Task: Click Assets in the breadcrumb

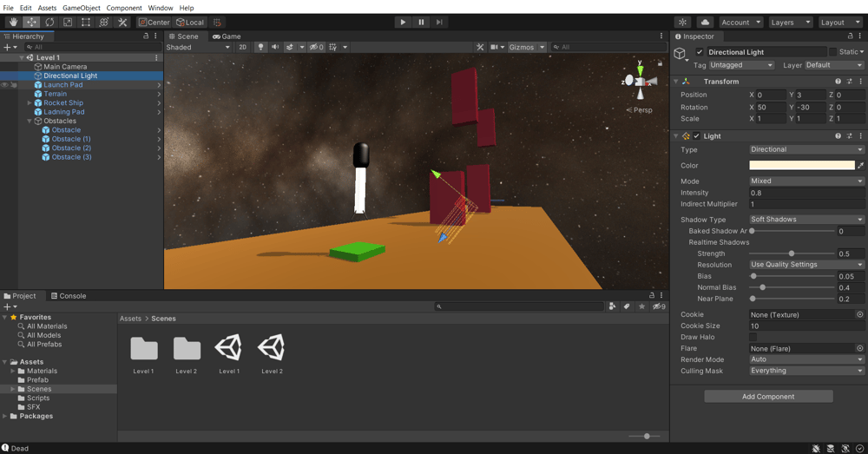Action: coord(131,319)
